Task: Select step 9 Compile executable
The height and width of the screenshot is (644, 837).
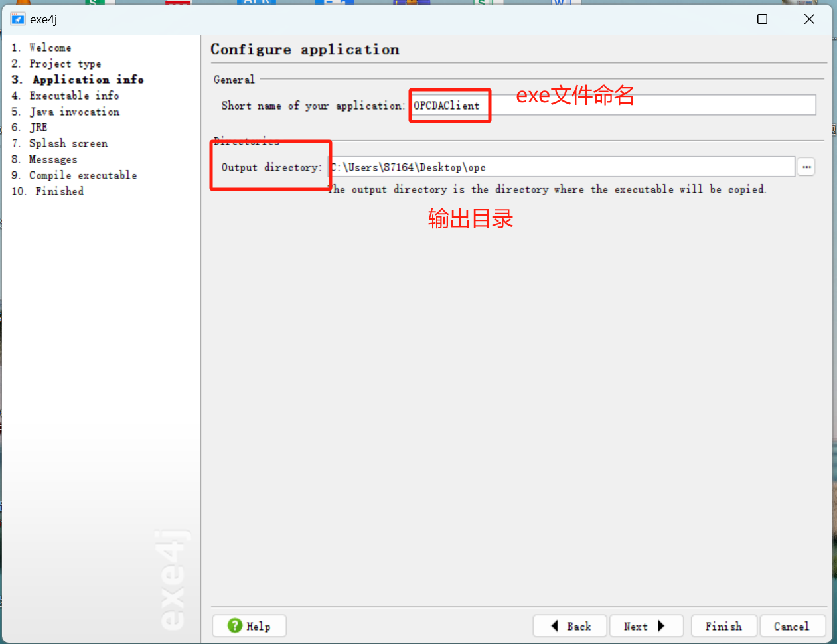Action: 74,175
